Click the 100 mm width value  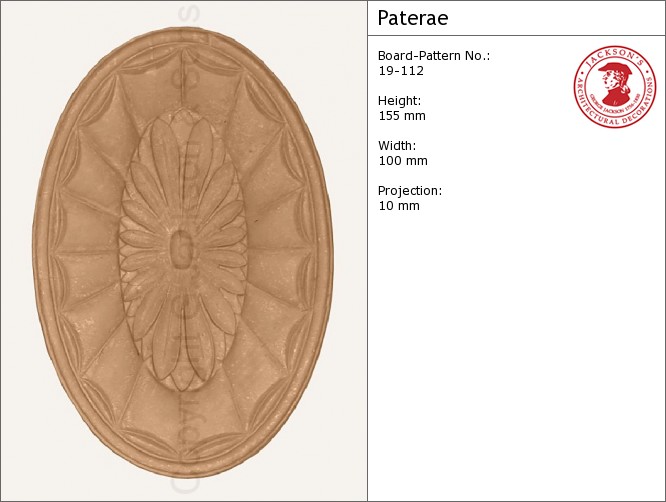[x=402, y=161]
